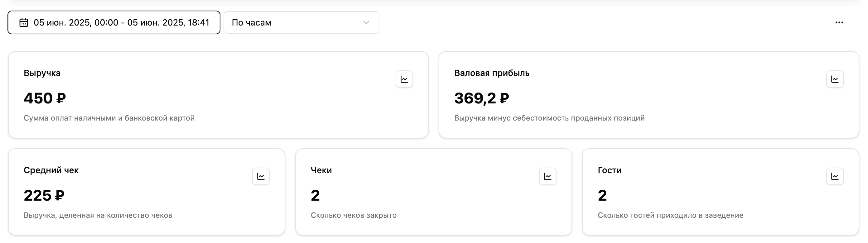This screenshot has width=868, height=243.
Task: Open the По часам grouping dropdown
Action: (x=301, y=22)
